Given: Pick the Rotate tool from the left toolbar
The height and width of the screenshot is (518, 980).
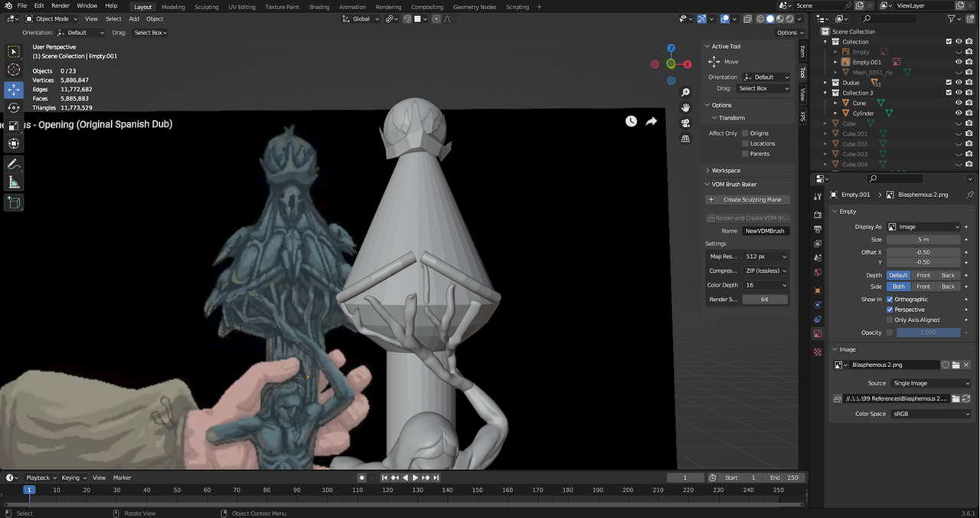Looking at the screenshot, I should [x=14, y=107].
